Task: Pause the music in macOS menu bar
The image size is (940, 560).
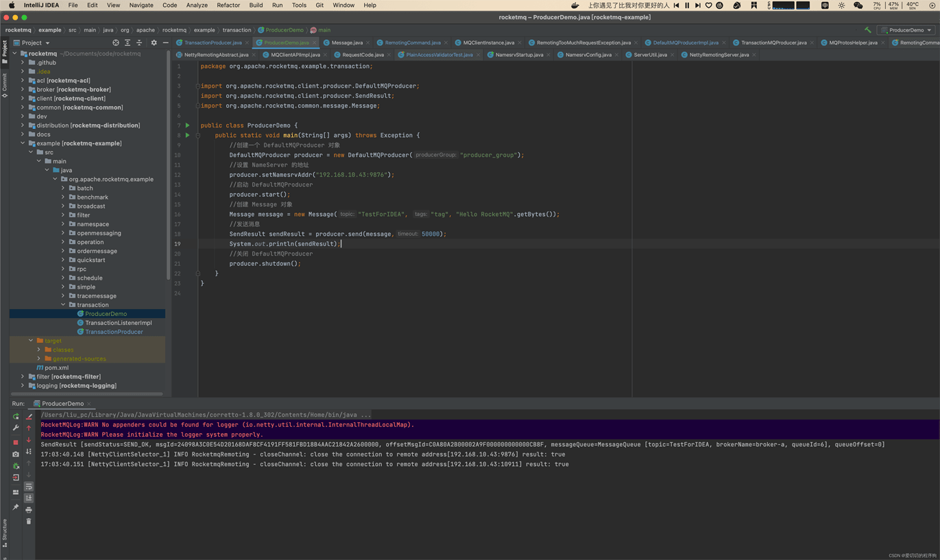Action: click(687, 5)
